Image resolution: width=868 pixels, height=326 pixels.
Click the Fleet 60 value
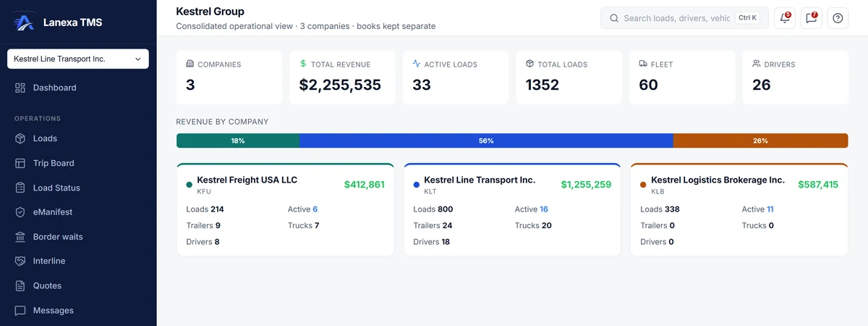click(x=649, y=85)
